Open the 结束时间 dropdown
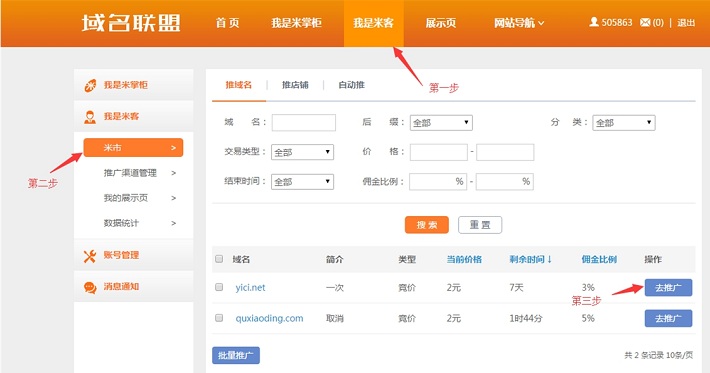Image resolution: width=710 pixels, height=373 pixels. tap(302, 182)
